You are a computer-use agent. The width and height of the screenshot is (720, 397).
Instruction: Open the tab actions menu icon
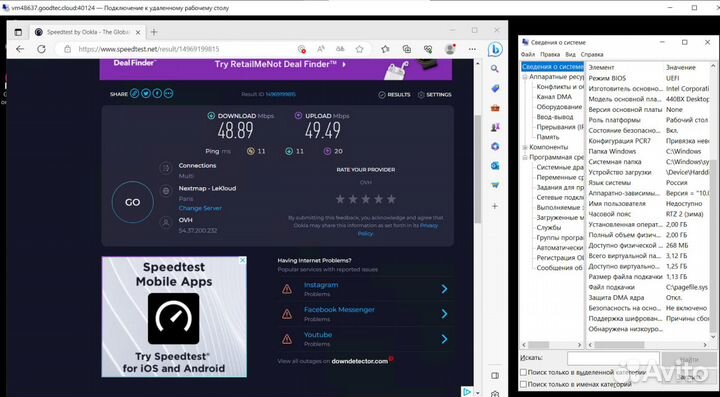[18, 32]
